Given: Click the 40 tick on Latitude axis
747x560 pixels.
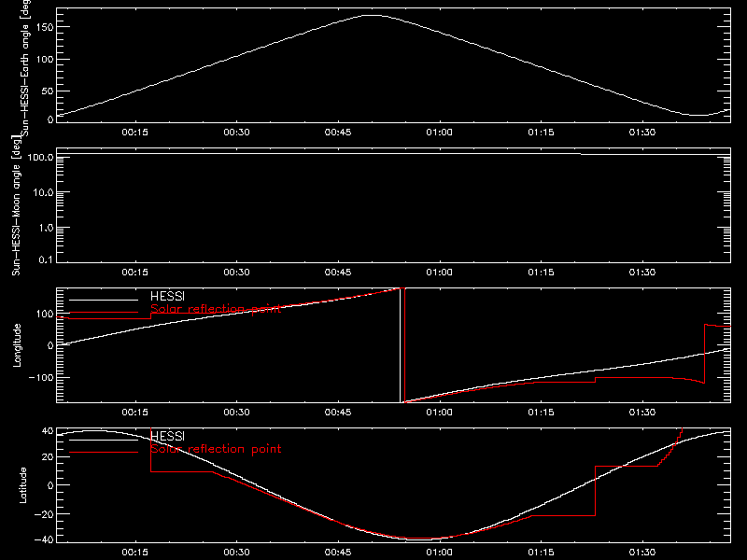Looking at the screenshot, I should 48,431.
